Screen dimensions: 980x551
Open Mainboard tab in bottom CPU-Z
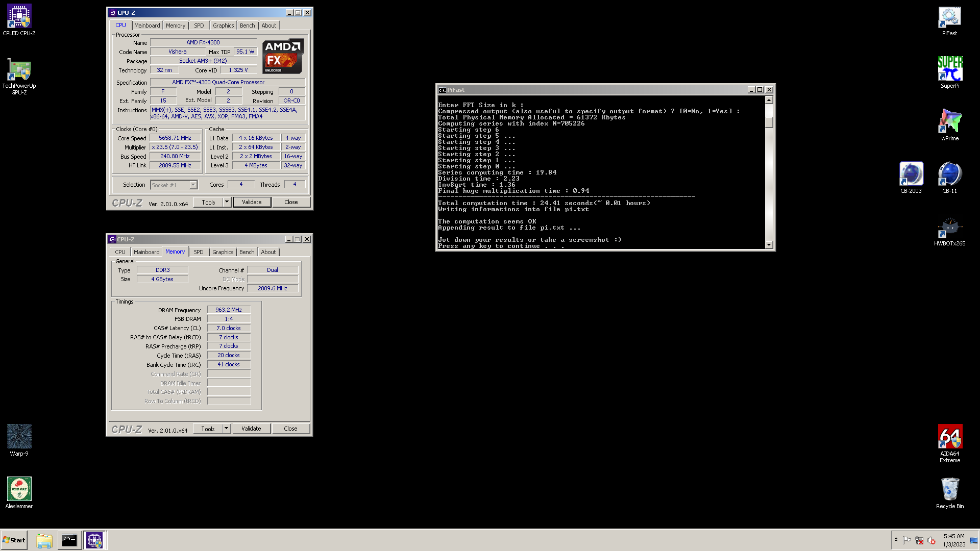point(146,252)
